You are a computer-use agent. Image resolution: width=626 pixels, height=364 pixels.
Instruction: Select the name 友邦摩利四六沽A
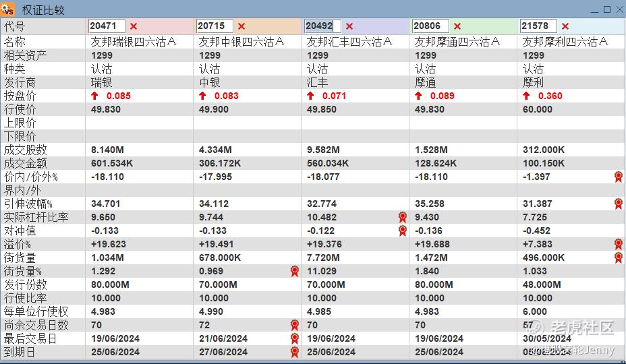[565, 42]
